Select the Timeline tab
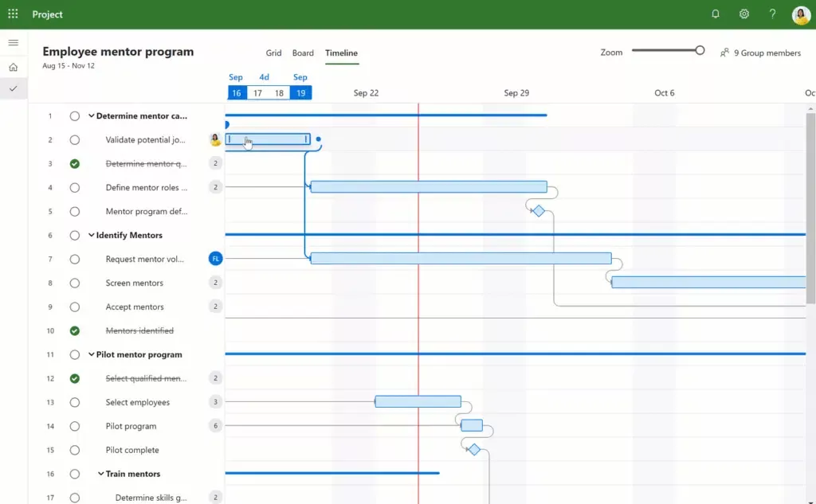816x504 pixels. pyautogui.click(x=341, y=53)
